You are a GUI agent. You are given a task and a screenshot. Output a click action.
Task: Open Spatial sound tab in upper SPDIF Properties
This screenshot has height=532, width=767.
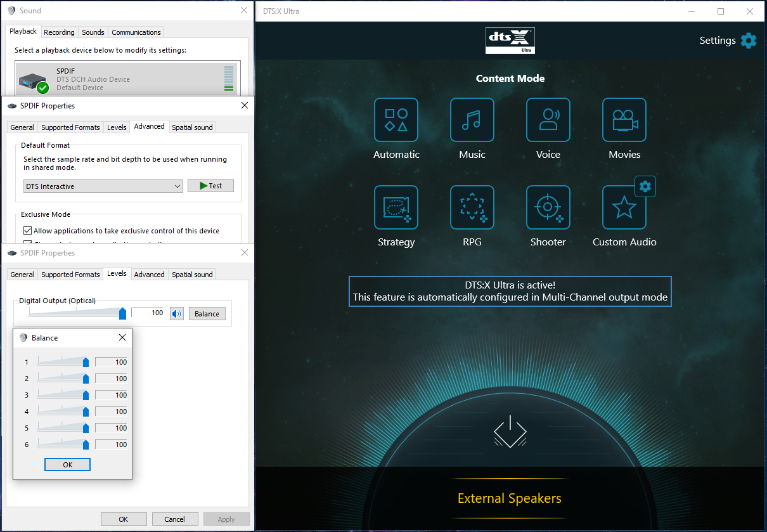pyautogui.click(x=192, y=127)
